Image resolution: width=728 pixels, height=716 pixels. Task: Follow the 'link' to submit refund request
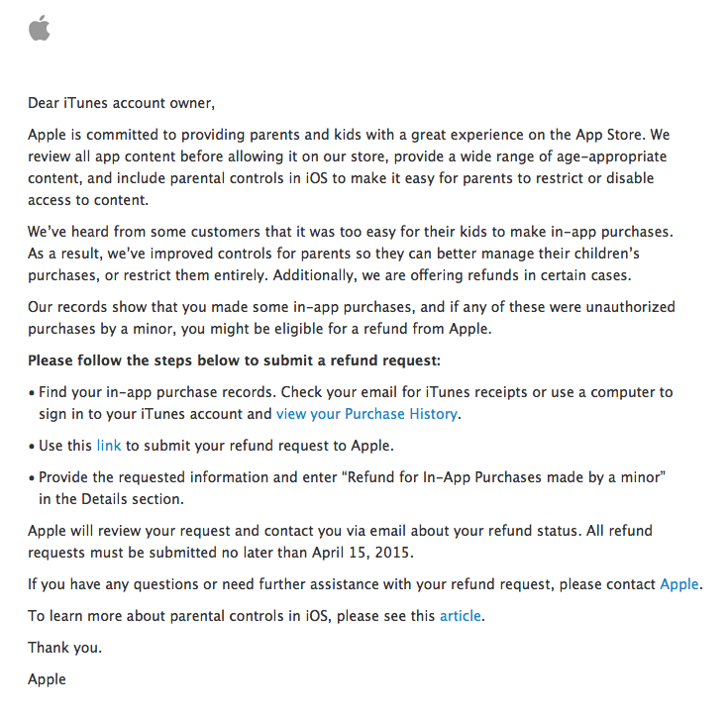click(109, 446)
